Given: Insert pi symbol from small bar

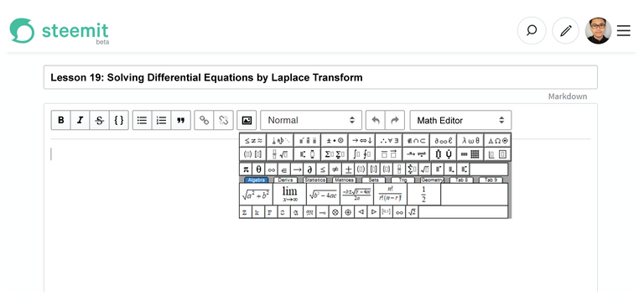Looking at the screenshot, I should (246, 169).
